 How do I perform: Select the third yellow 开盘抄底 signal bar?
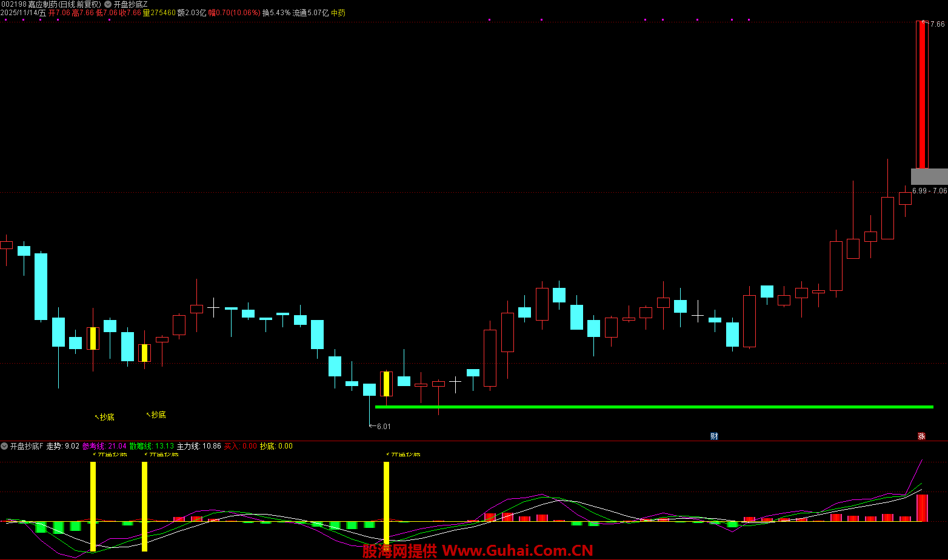pyautogui.click(x=386, y=502)
